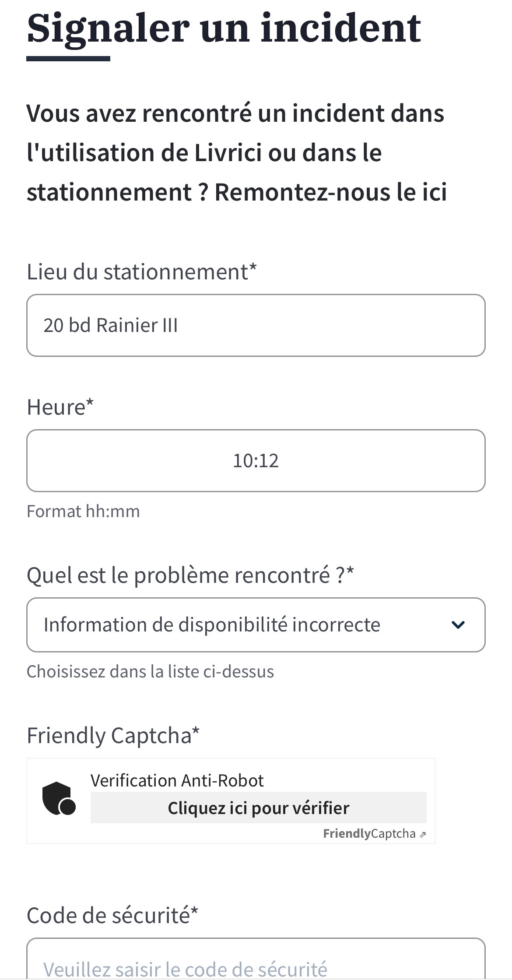Open the FriendlyCaptcha branding link
512x980 pixels.
(x=374, y=834)
